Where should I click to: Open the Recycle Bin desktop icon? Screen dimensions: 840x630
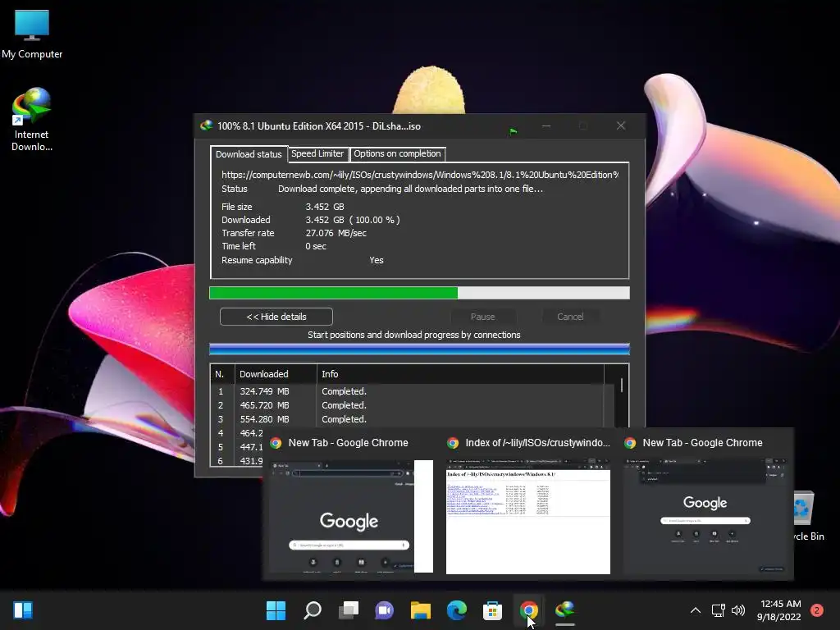tap(808, 516)
